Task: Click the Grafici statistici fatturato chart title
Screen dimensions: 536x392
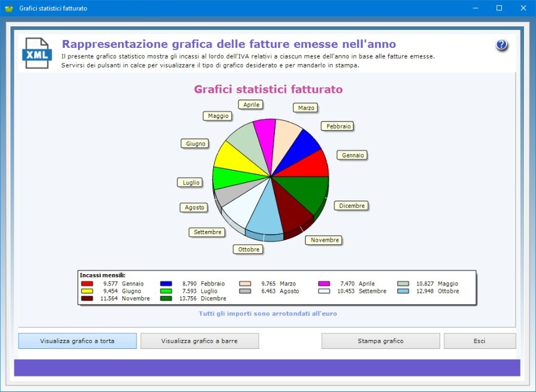Action: point(268,89)
